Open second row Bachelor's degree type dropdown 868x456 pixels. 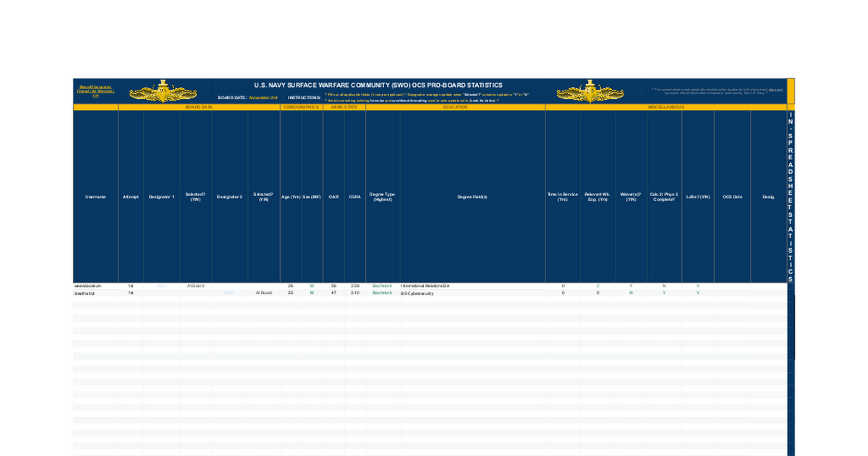[x=382, y=293]
